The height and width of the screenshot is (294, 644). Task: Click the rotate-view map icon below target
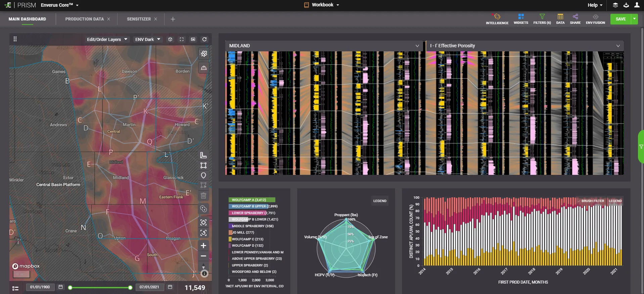203,233
